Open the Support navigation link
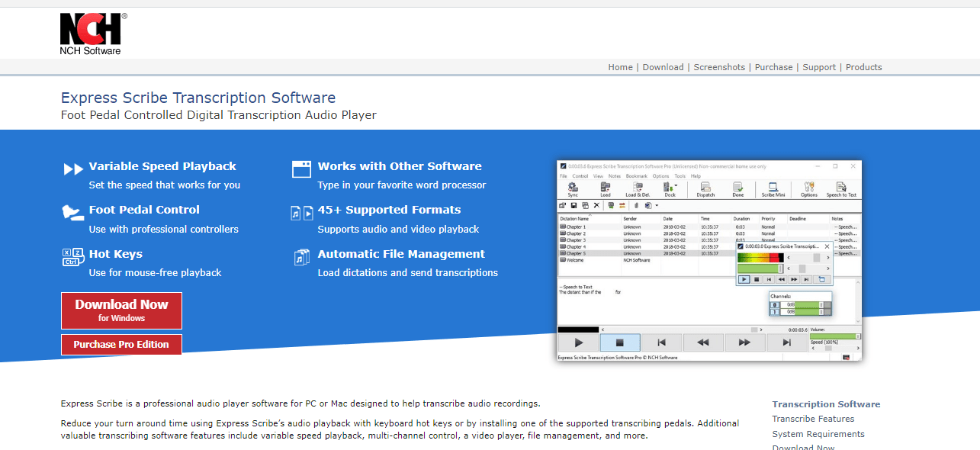 [x=819, y=67]
